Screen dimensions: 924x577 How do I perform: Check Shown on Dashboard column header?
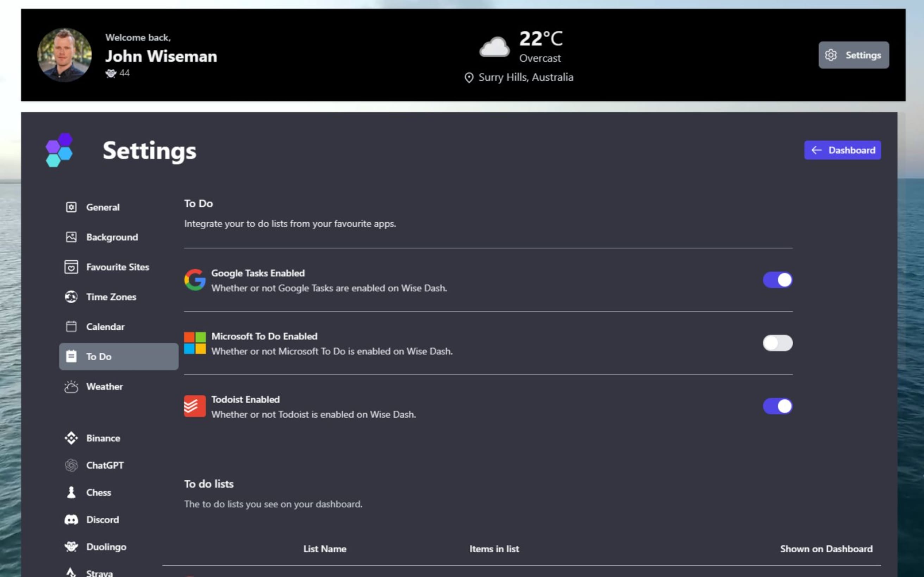(826, 549)
